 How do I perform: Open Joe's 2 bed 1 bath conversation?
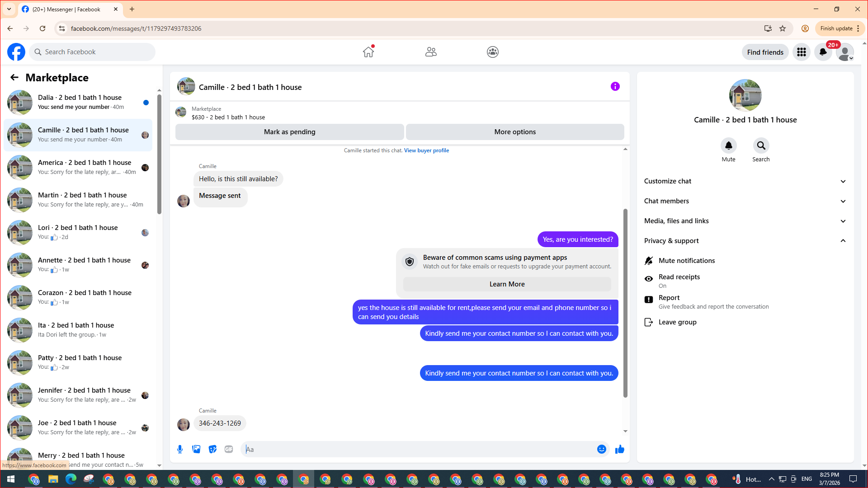pyautogui.click(x=78, y=428)
